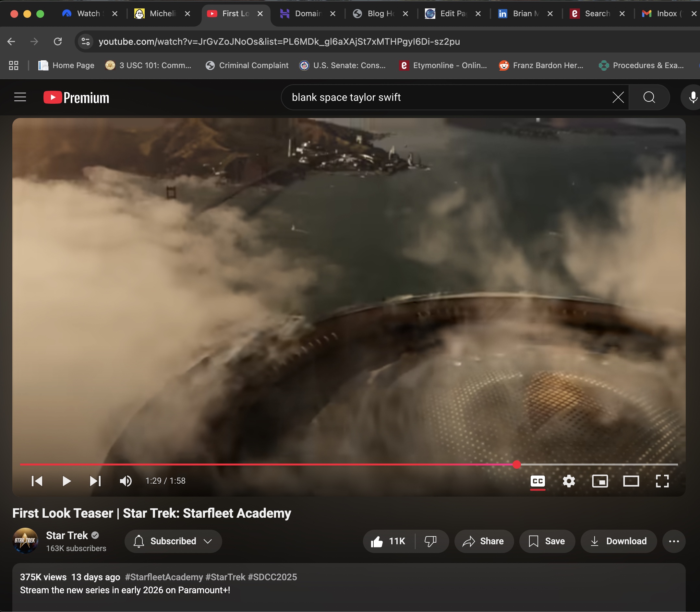Enter full screen mode
700x612 pixels.
click(662, 481)
